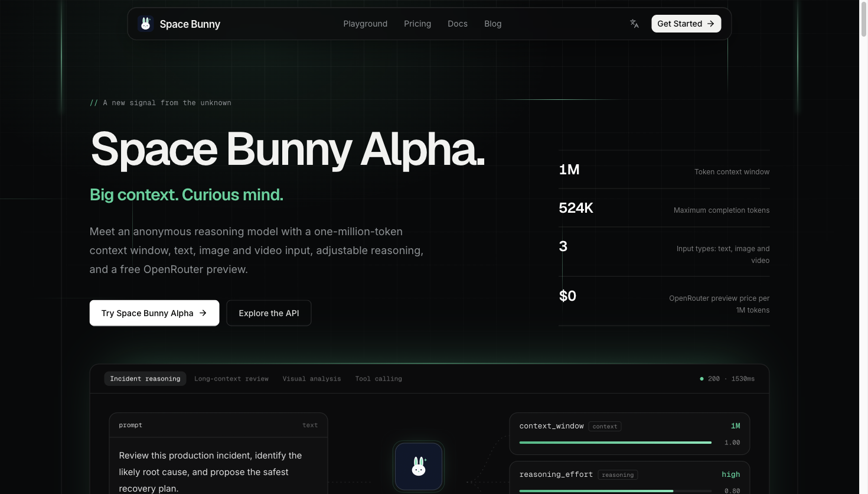Select the Incident reasoning tab
Image resolution: width=868 pixels, height=494 pixels.
(x=145, y=379)
